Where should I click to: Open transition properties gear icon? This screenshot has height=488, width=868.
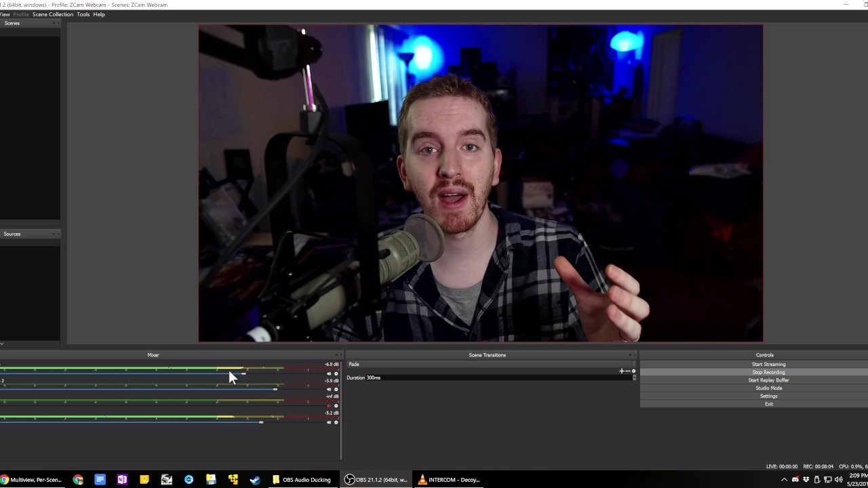tap(633, 371)
